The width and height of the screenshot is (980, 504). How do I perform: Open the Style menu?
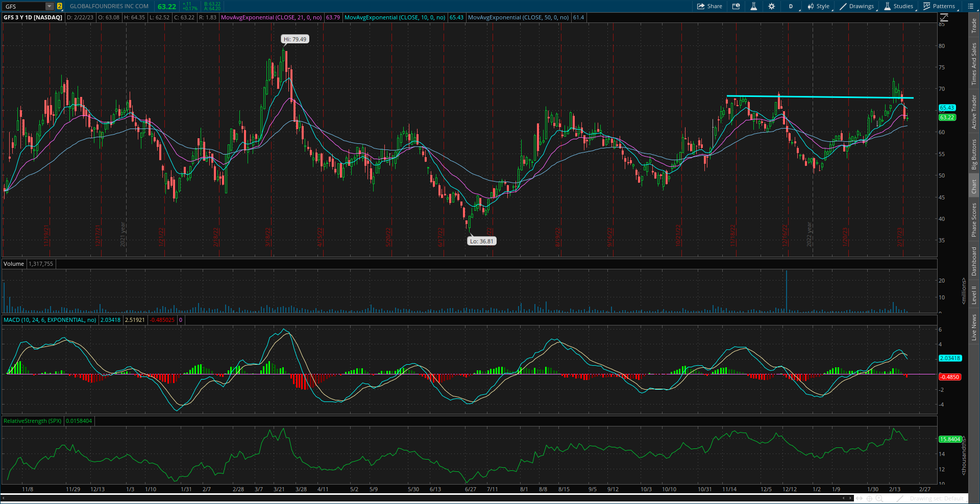(x=819, y=6)
